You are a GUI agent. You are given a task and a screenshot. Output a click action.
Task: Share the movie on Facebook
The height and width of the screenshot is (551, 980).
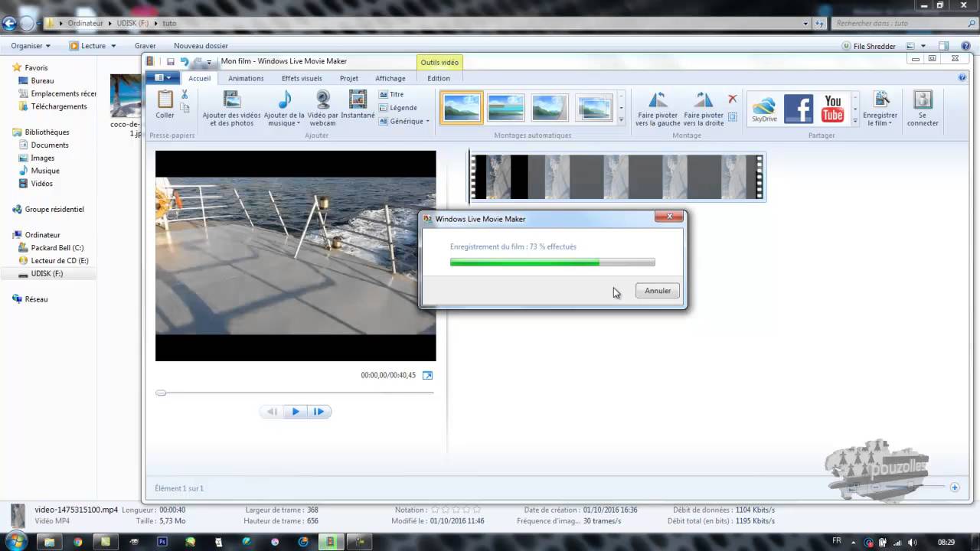coord(799,109)
